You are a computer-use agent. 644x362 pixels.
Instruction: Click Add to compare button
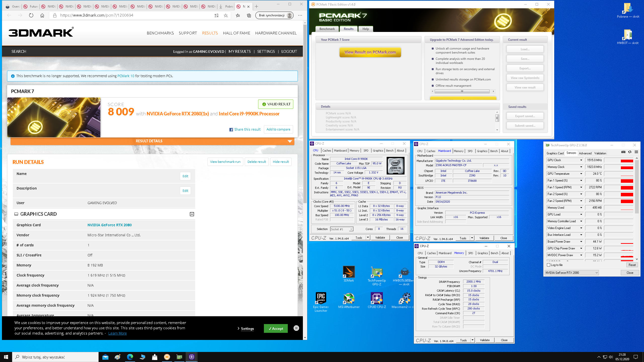(x=278, y=129)
